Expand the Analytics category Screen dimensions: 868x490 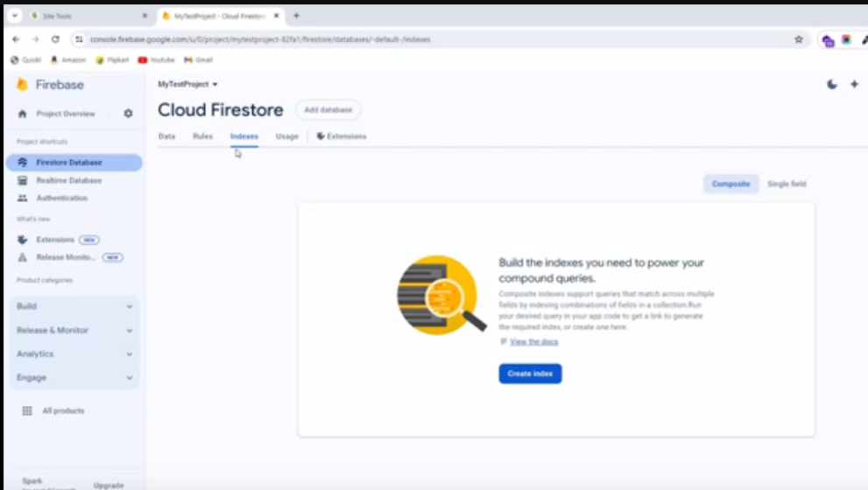click(x=74, y=353)
